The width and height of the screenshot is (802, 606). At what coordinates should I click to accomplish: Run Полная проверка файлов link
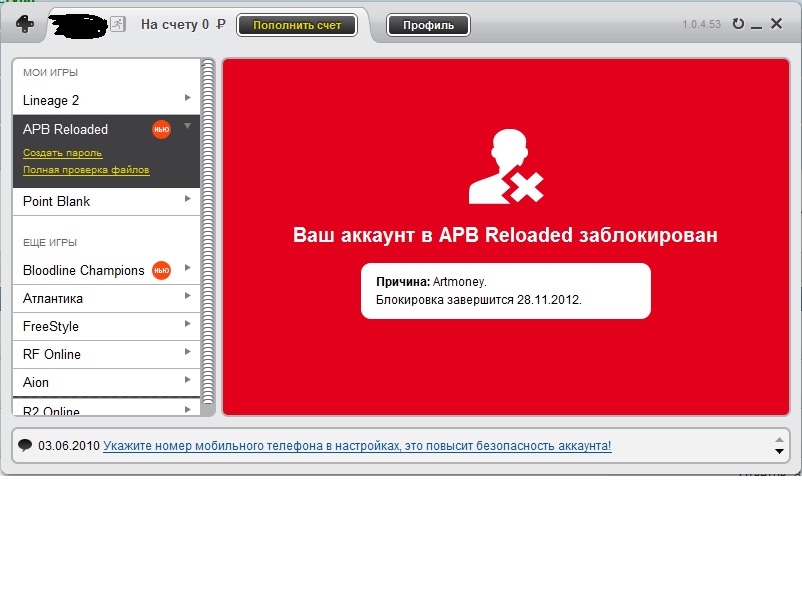pos(86,170)
